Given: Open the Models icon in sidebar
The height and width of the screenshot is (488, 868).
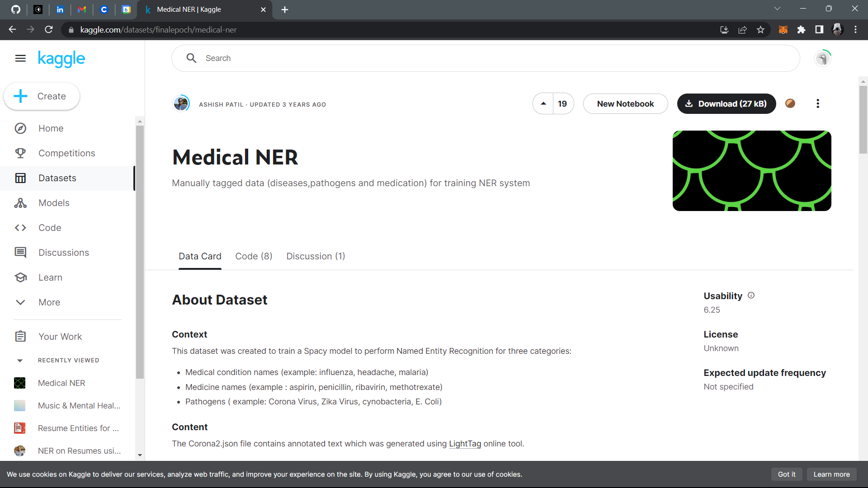Looking at the screenshot, I should point(21,203).
